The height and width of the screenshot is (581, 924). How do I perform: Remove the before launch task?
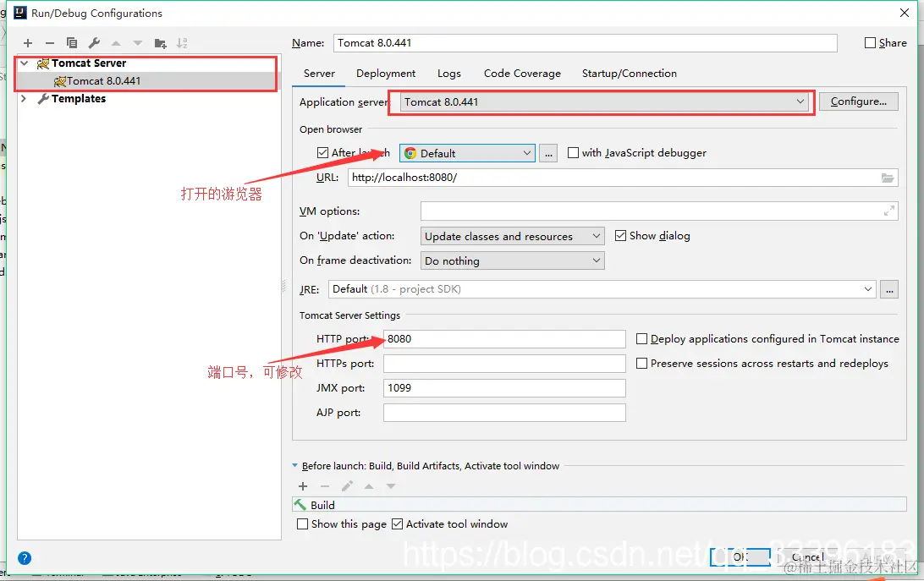[325, 486]
